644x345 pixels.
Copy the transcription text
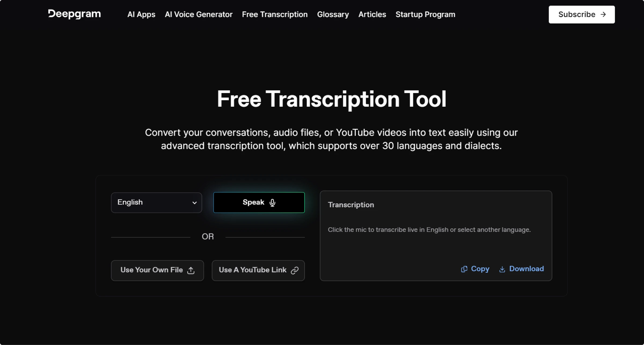tap(475, 269)
